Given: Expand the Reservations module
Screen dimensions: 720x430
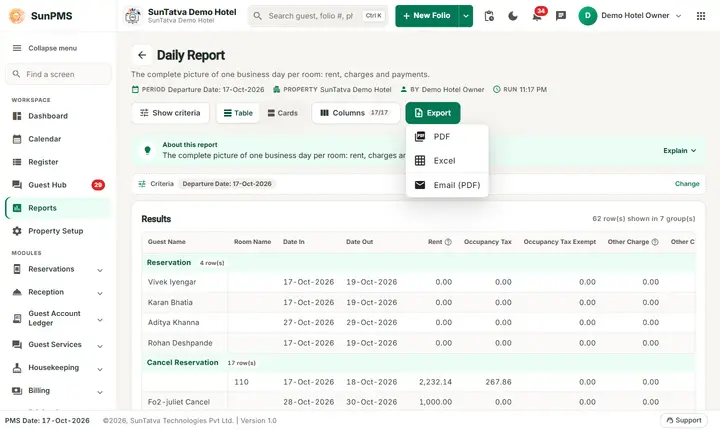Looking at the screenshot, I should 58,269.
